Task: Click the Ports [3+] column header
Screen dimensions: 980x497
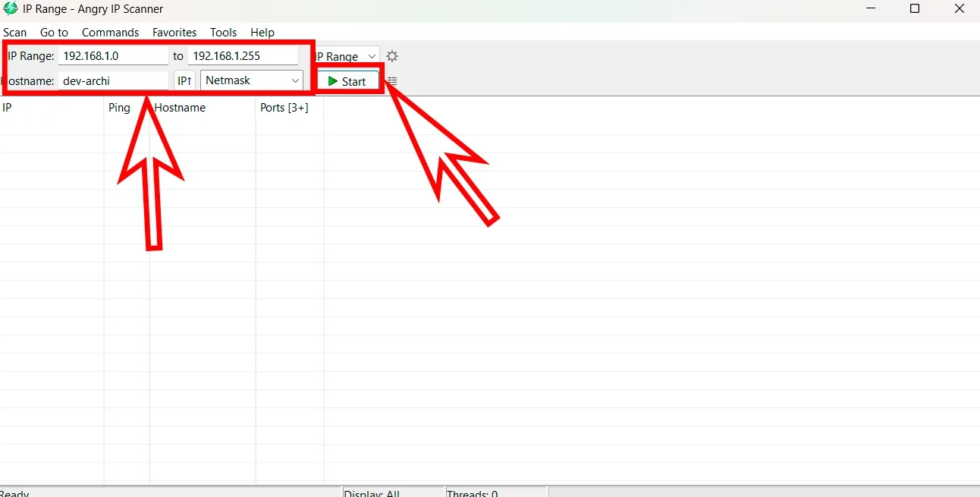Action: (x=284, y=108)
